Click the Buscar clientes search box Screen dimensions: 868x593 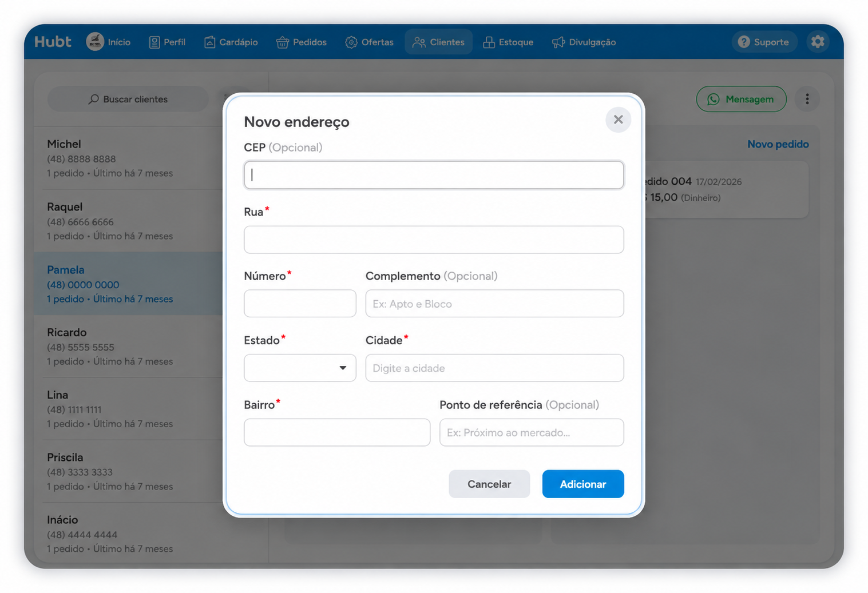(128, 99)
